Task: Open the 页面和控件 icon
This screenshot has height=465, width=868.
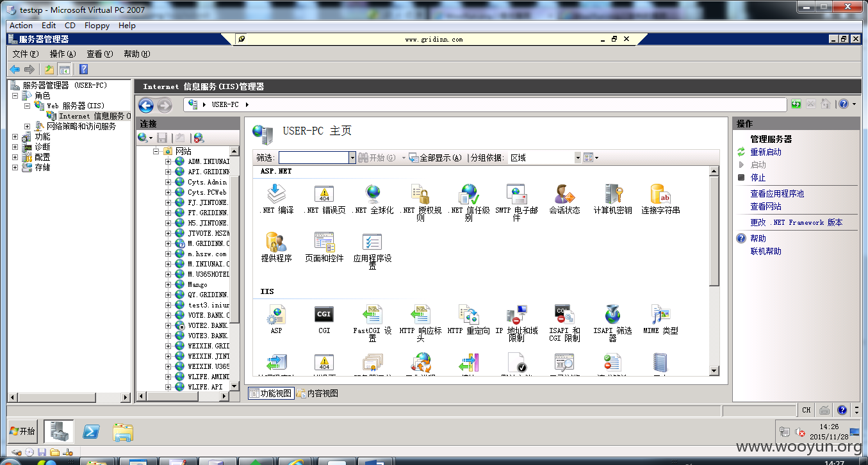Action: (324, 243)
